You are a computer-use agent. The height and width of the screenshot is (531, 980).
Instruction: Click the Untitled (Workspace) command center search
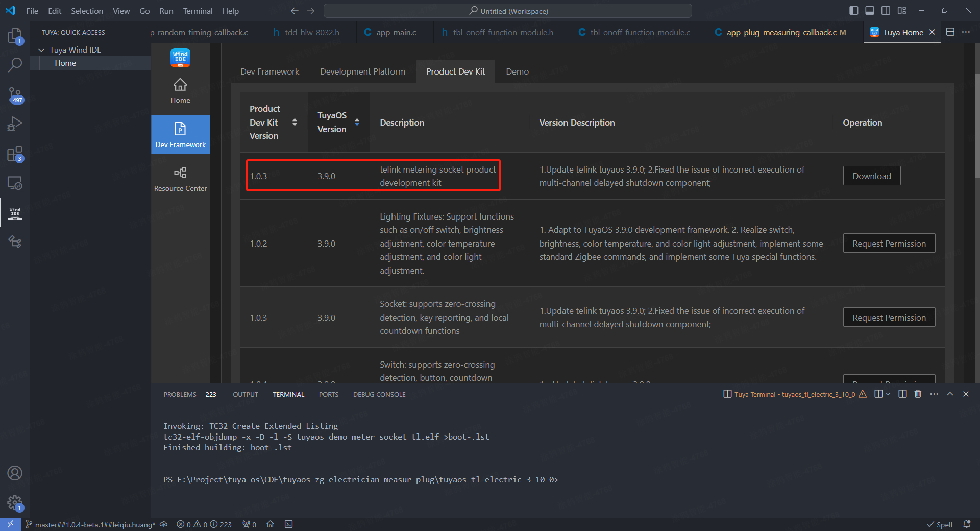508,11
